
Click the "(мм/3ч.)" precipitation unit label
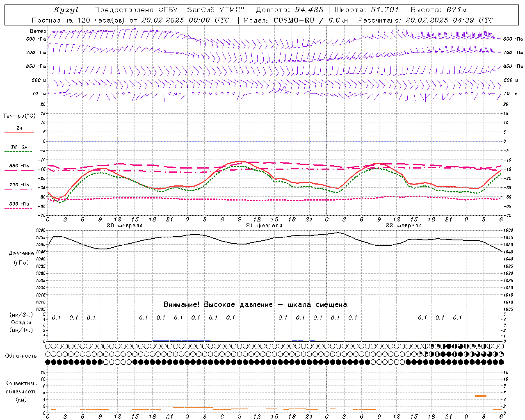click(x=21, y=315)
